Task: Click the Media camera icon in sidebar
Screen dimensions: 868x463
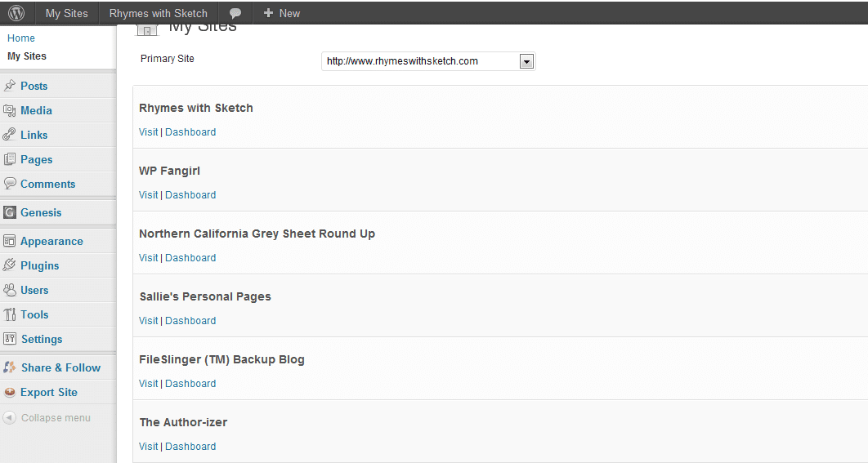Action: pyautogui.click(x=10, y=110)
